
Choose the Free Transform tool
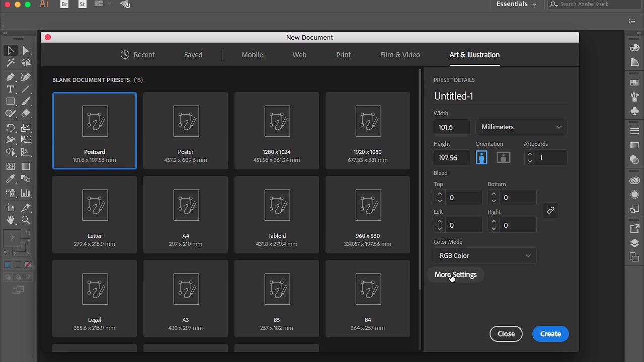(x=26, y=140)
